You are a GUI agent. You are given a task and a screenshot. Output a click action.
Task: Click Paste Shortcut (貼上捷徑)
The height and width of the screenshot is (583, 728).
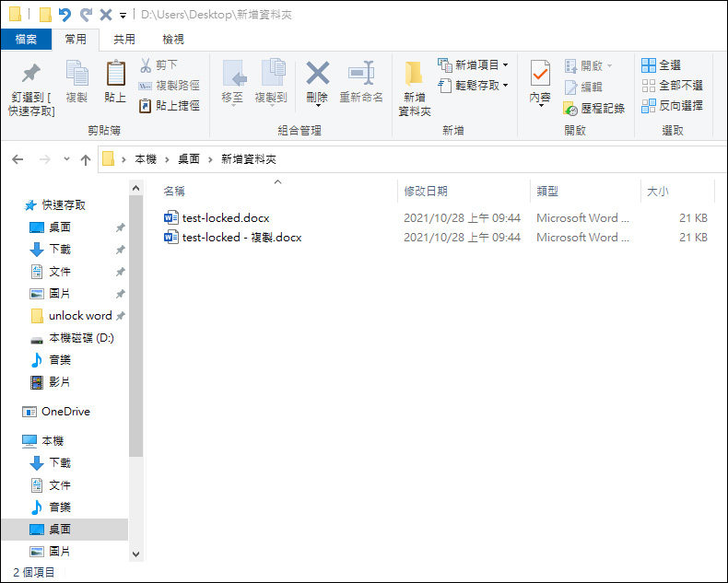click(x=170, y=106)
